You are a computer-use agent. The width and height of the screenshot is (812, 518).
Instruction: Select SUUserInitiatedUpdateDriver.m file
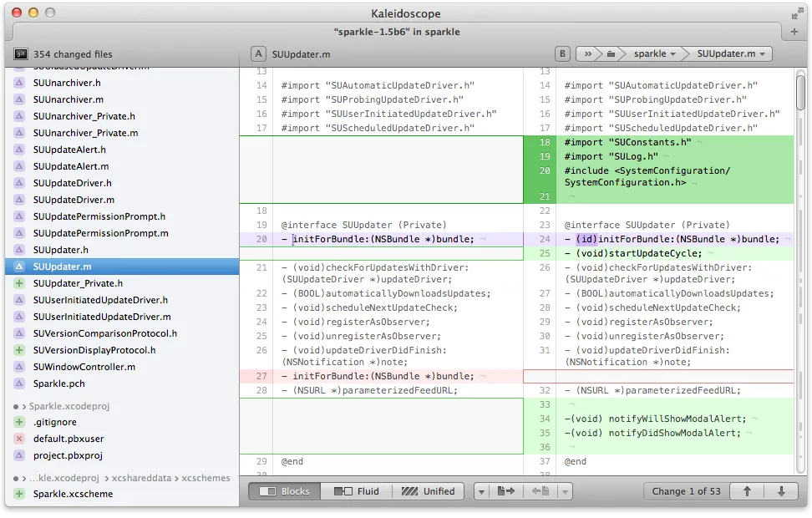click(x=122, y=317)
